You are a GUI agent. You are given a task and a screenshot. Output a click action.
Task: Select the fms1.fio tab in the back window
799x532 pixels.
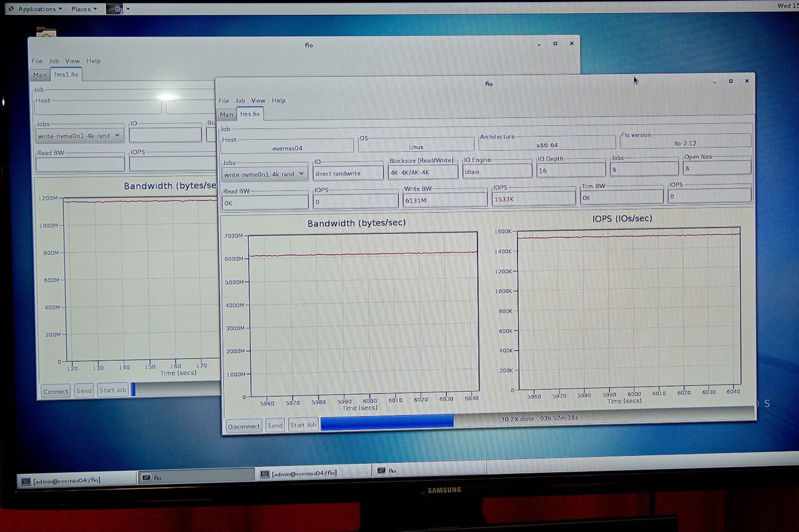point(66,75)
